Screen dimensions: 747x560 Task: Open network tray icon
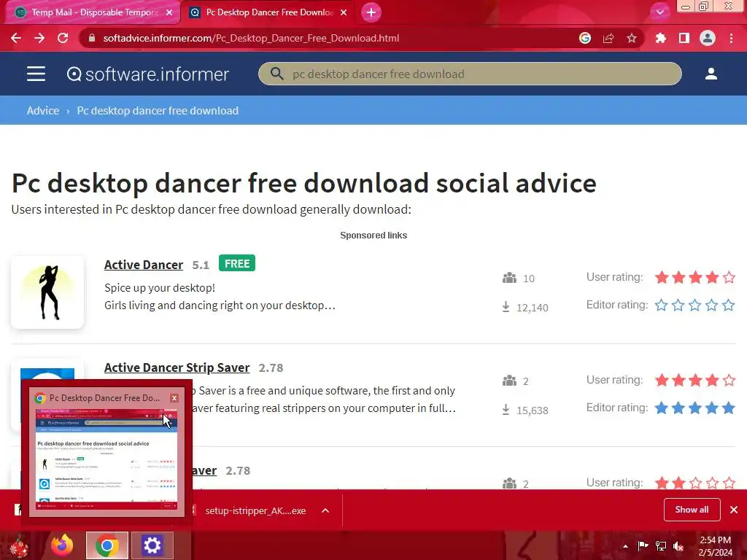tap(661, 545)
